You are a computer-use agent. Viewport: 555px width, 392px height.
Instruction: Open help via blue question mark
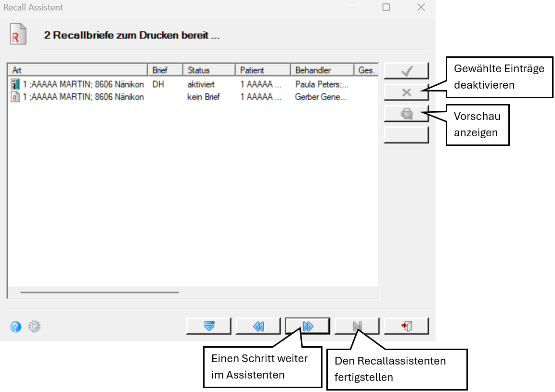tap(15, 327)
